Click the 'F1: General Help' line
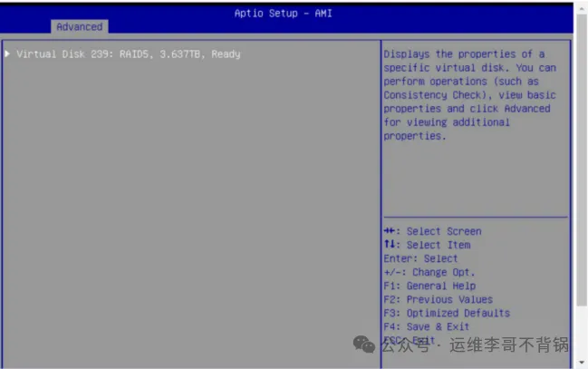This screenshot has width=588, height=369. (429, 286)
